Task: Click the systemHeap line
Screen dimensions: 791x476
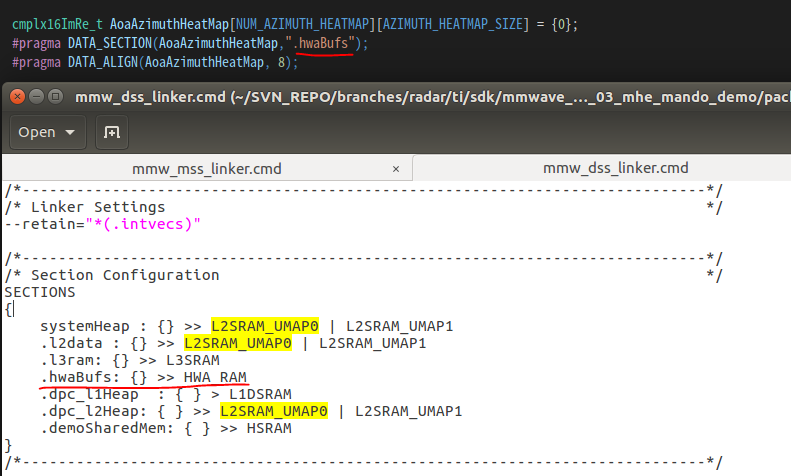Action: click(247, 326)
